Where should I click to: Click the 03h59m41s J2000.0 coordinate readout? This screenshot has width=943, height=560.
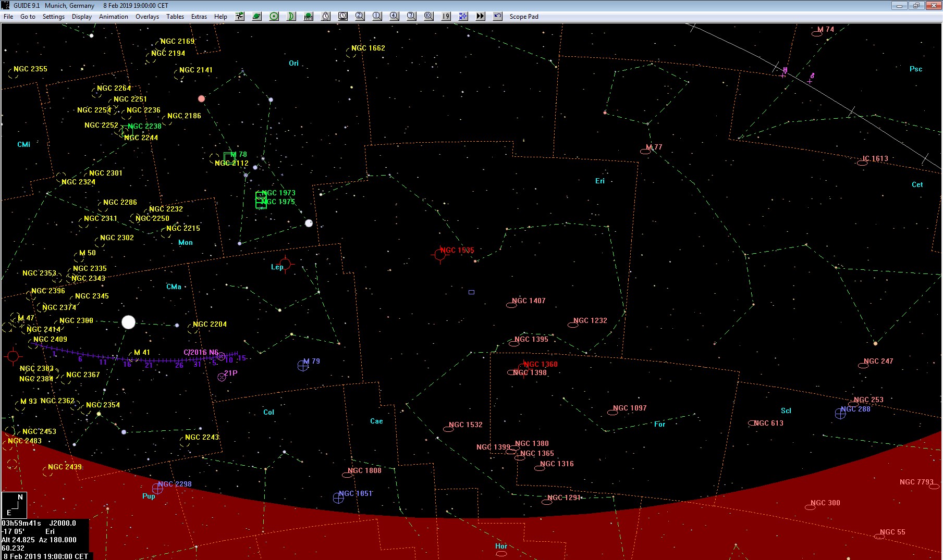[x=39, y=523]
